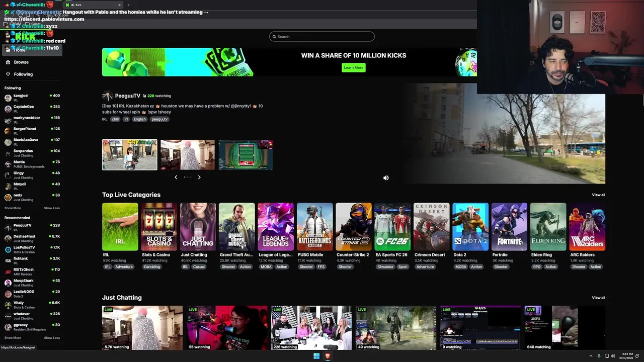Open the Just Chatting category card
The image size is (644, 362).
(x=198, y=227)
